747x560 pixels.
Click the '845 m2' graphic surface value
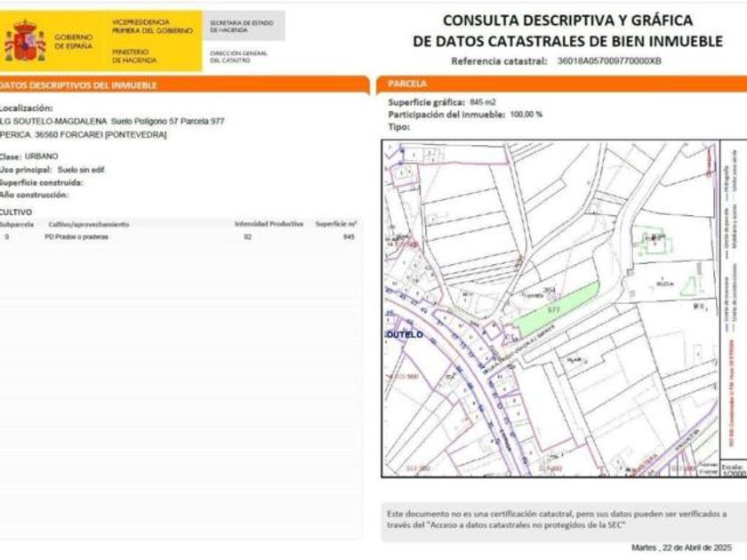tap(483, 102)
